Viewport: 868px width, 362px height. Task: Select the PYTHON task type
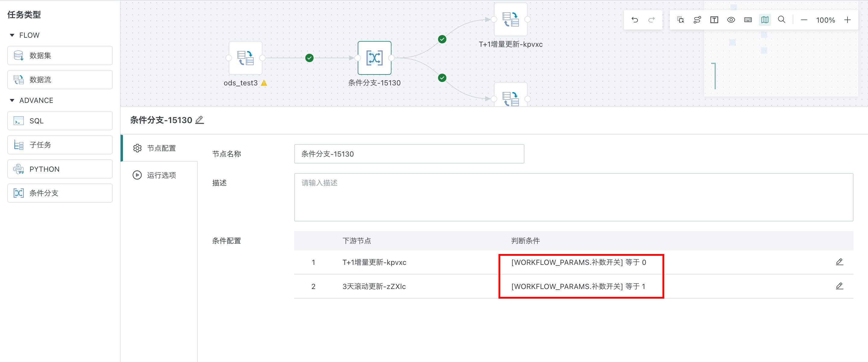pyautogui.click(x=60, y=169)
